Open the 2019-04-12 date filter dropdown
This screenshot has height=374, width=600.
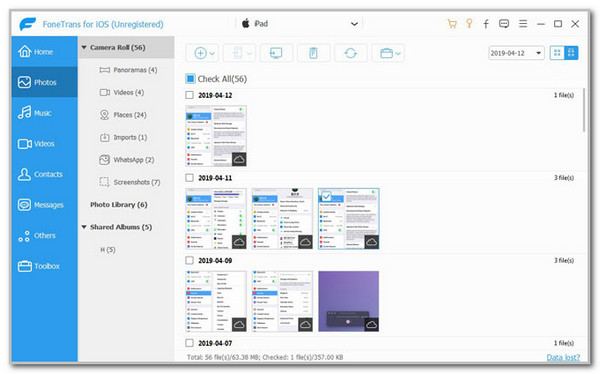point(516,53)
